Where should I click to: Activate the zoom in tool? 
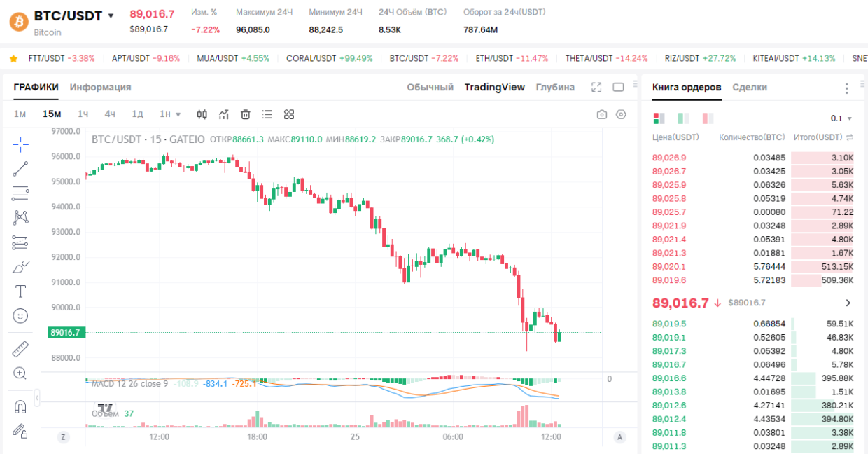tap(20, 373)
